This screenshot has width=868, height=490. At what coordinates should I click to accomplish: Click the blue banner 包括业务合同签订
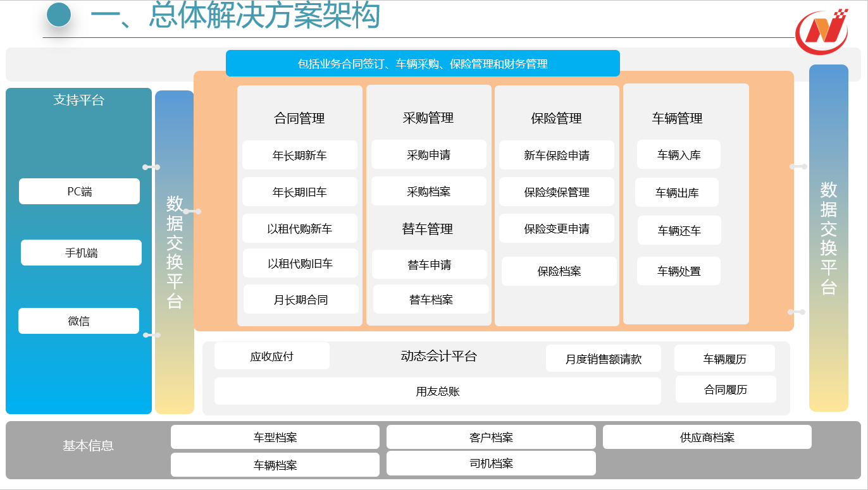pyautogui.click(x=423, y=63)
